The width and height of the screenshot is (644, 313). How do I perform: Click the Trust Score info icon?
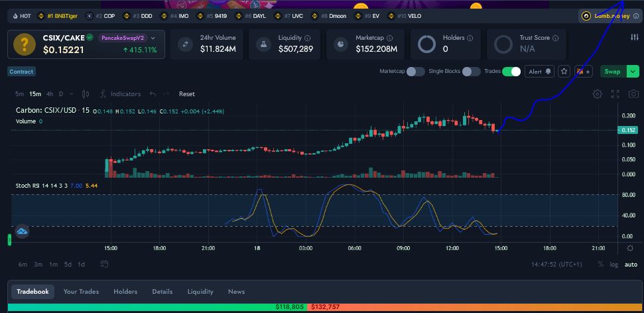(556, 38)
